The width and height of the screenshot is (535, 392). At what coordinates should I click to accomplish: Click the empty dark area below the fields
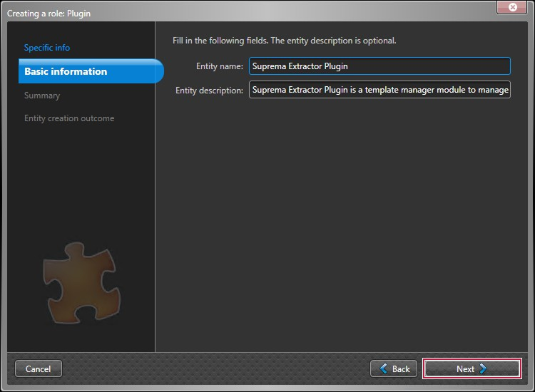[x=342, y=228]
